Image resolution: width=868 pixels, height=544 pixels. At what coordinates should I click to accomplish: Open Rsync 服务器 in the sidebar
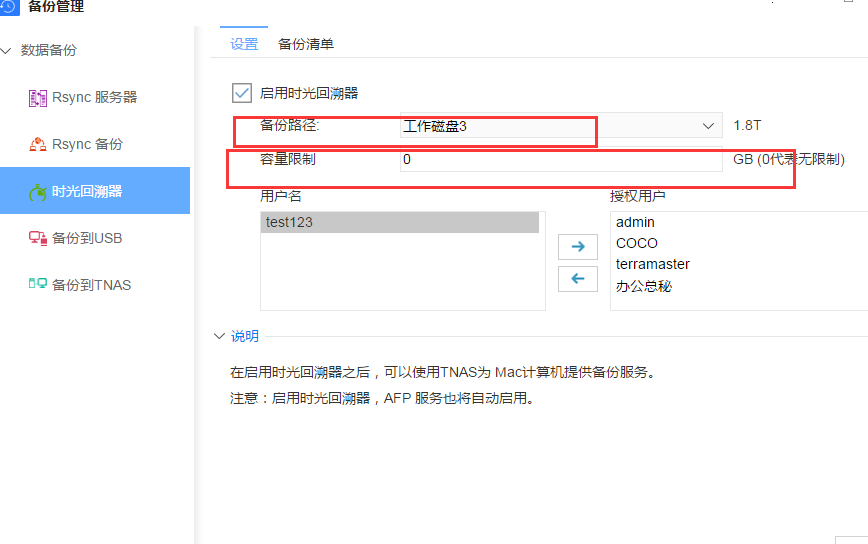(x=94, y=98)
